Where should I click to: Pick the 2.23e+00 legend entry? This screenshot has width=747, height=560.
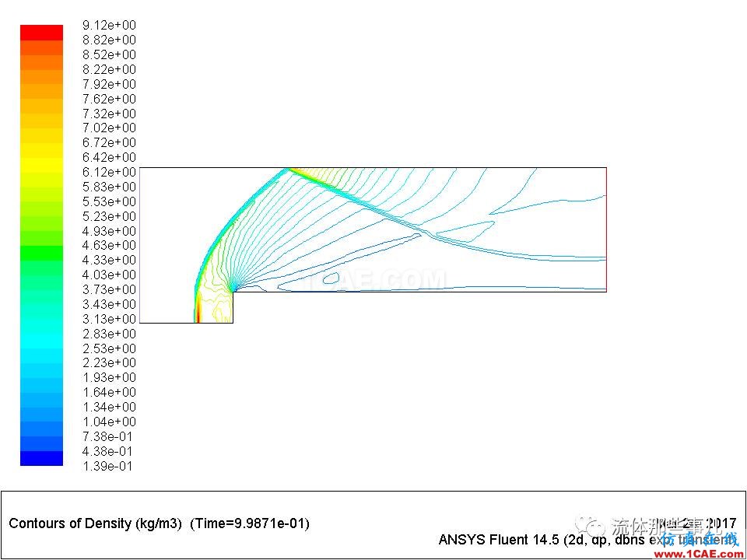tap(109, 363)
